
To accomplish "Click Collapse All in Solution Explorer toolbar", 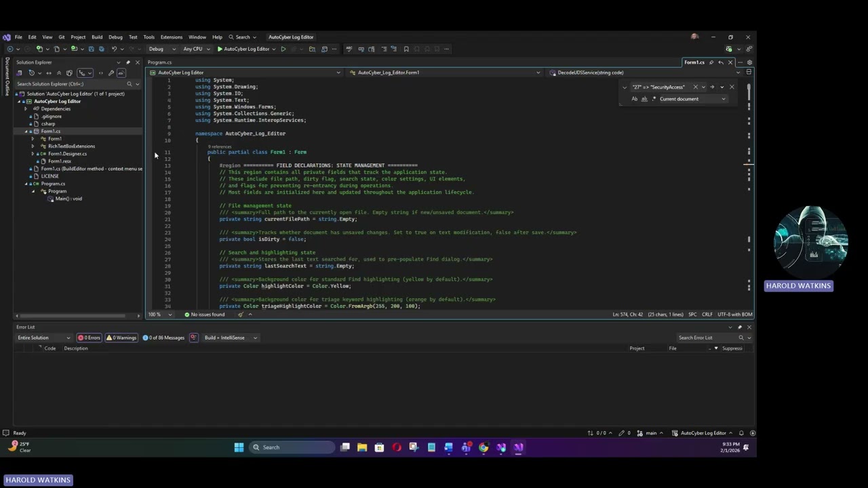I will tap(59, 73).
